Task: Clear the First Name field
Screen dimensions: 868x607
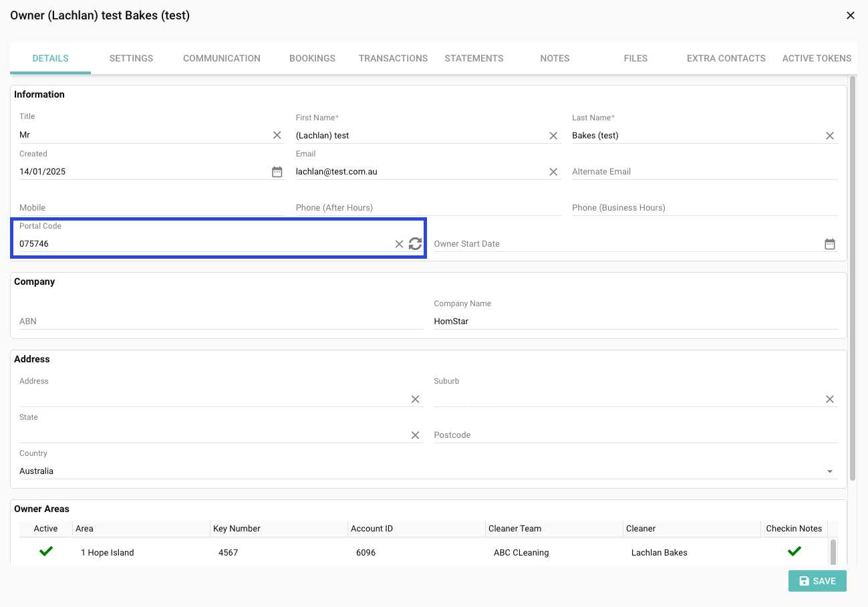Action: [553, 136]
